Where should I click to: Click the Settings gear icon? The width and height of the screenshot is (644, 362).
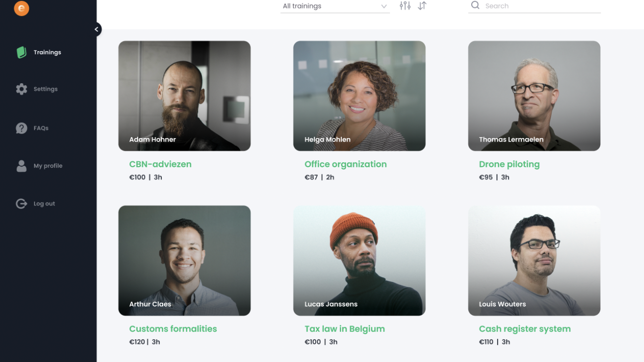22,89
